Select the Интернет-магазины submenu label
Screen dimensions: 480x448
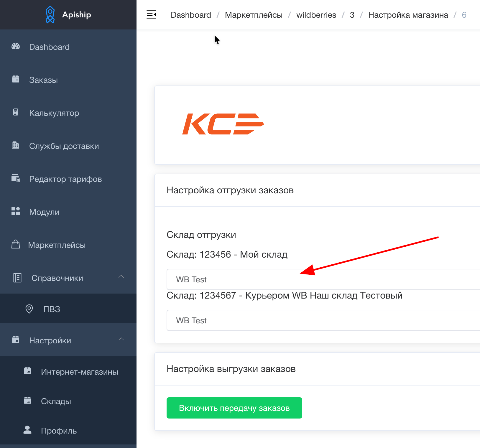coord(80,372)
